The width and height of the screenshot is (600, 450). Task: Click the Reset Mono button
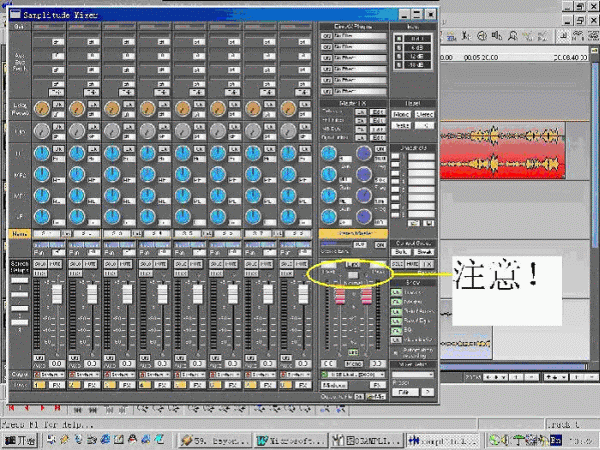point(401,114)
